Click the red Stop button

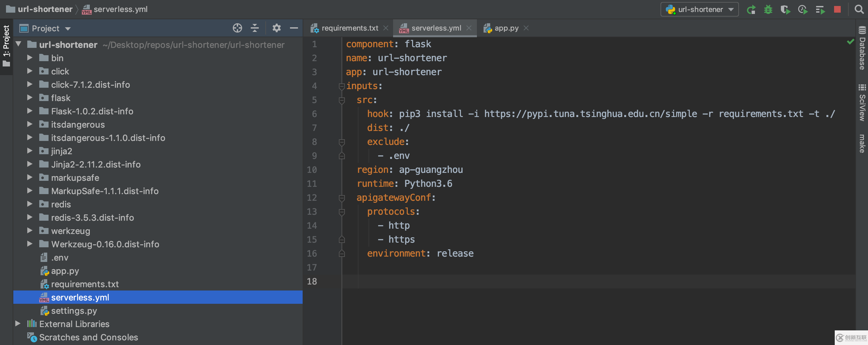(837, 9)
